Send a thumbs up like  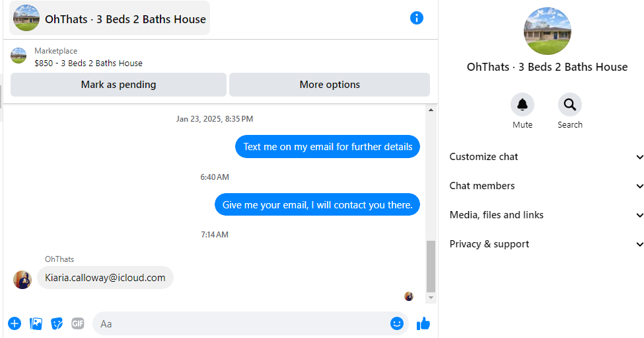pos(423,323)
